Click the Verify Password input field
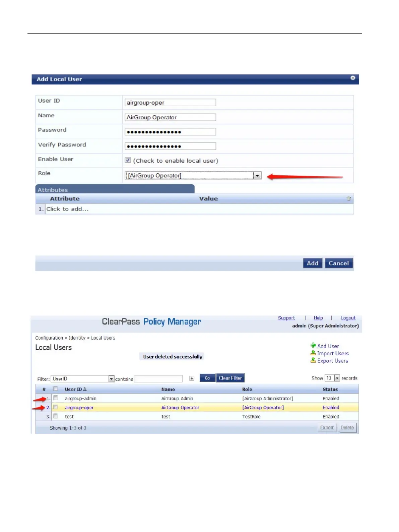399x532 pixels. click(x=170, y=146)
